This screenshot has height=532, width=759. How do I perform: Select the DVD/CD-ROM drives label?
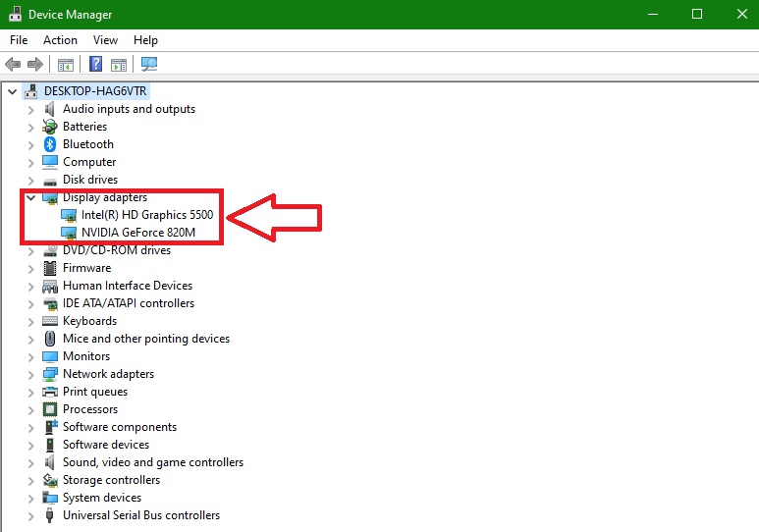coord(117,250)
